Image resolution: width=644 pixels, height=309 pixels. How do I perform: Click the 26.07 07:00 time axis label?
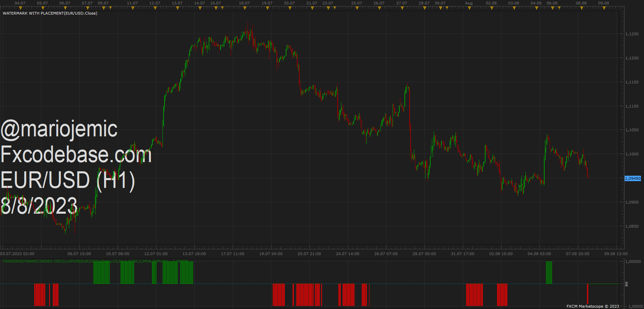pos(386,254)
